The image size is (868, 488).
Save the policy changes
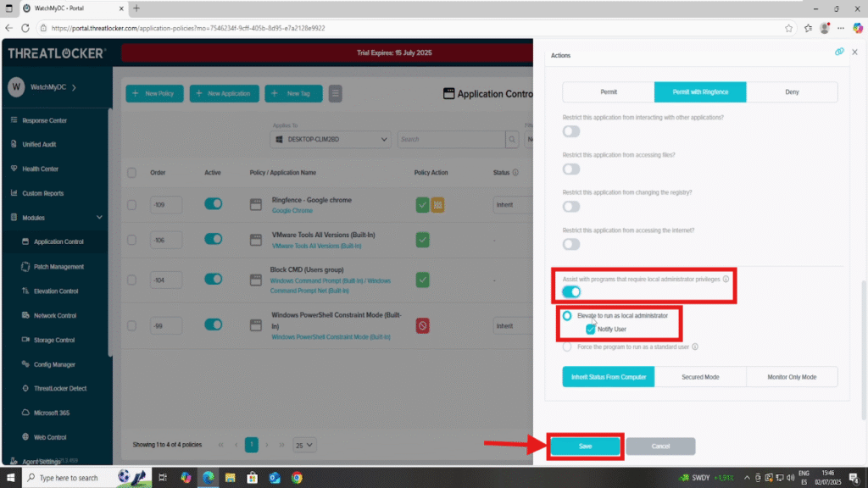(x=585, y=446)
